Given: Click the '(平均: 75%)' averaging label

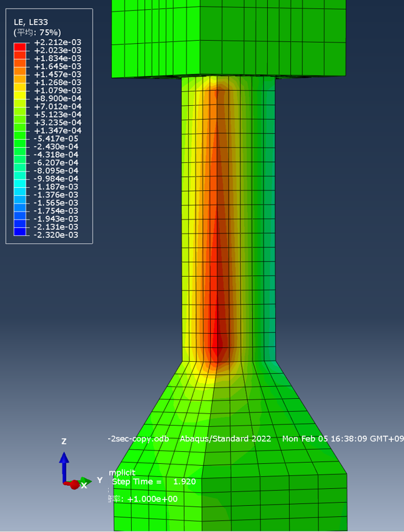Looking at the screenshot, I should pyautogui.click(x=37, y=33).
